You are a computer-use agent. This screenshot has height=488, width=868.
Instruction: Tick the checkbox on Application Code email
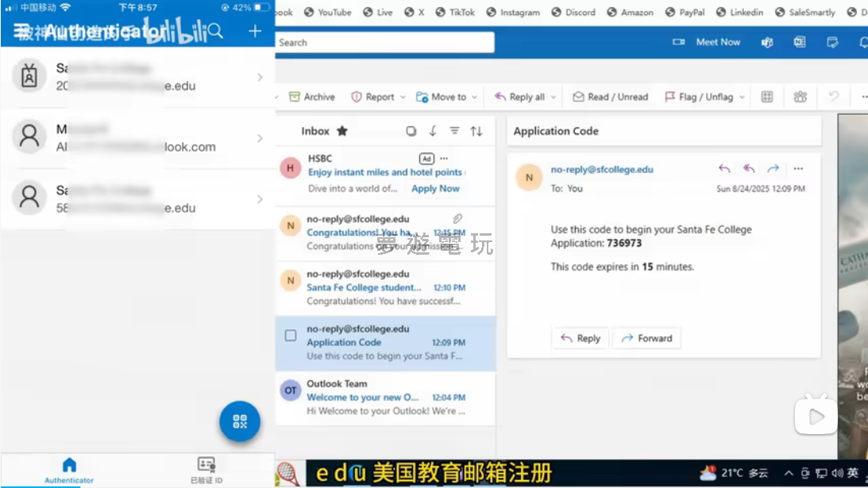tap(291, 336)
